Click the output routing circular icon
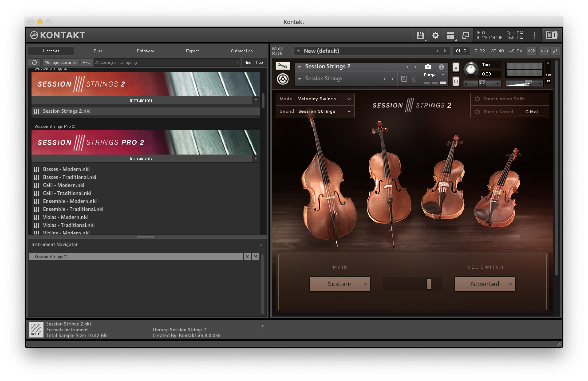 pyautogui.click(x=283, y=79)
